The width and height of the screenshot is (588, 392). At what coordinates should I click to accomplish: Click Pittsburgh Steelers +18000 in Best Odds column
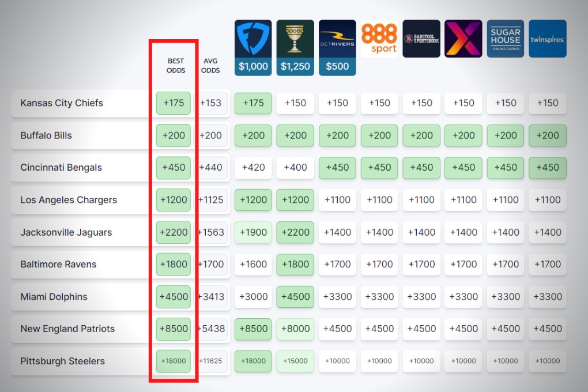(x=174, y=361)
